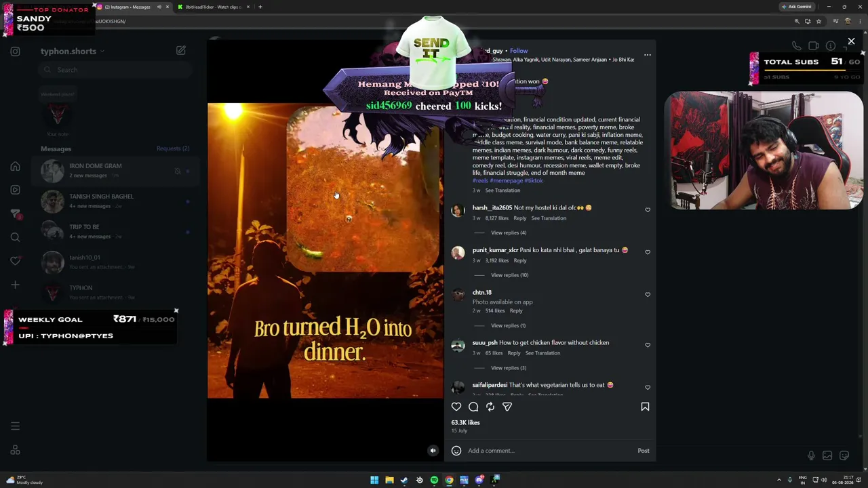View replies (4) under harsh_ita2605's comment
The width and height of the screenshot is (868, 488).
click(509, 232)
